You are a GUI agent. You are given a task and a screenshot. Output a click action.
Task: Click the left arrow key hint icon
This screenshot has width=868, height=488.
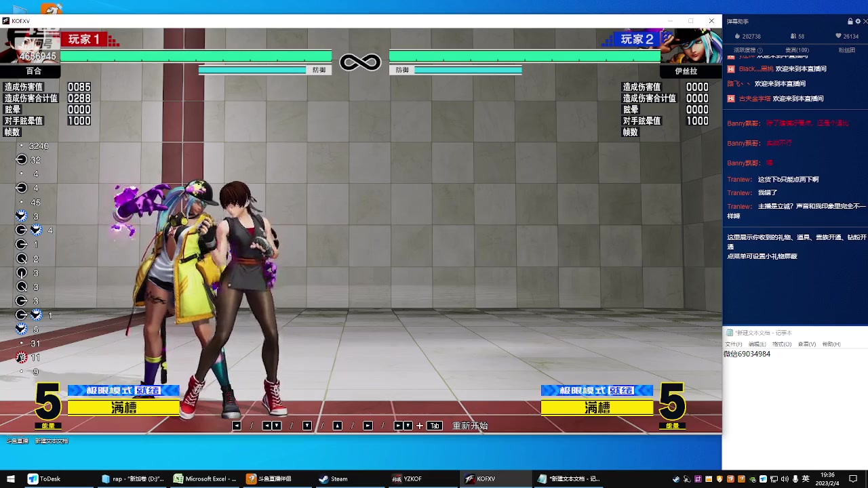click(237, 426)
